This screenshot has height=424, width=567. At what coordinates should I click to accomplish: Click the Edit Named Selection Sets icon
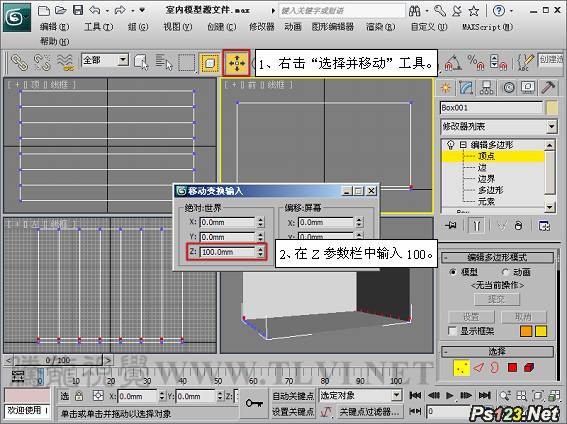pos(526,62)
